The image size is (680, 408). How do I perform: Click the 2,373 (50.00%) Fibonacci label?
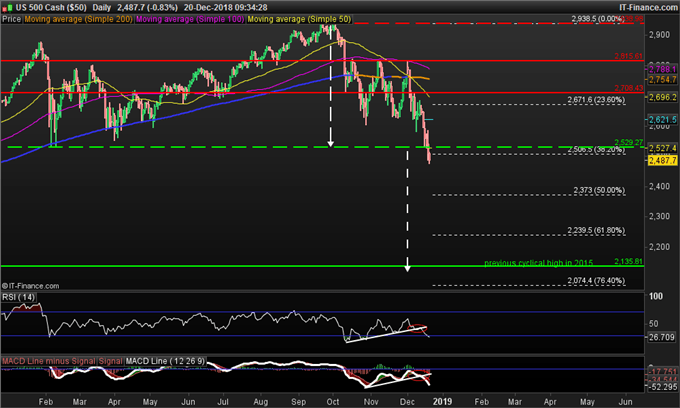coord(599,190)
